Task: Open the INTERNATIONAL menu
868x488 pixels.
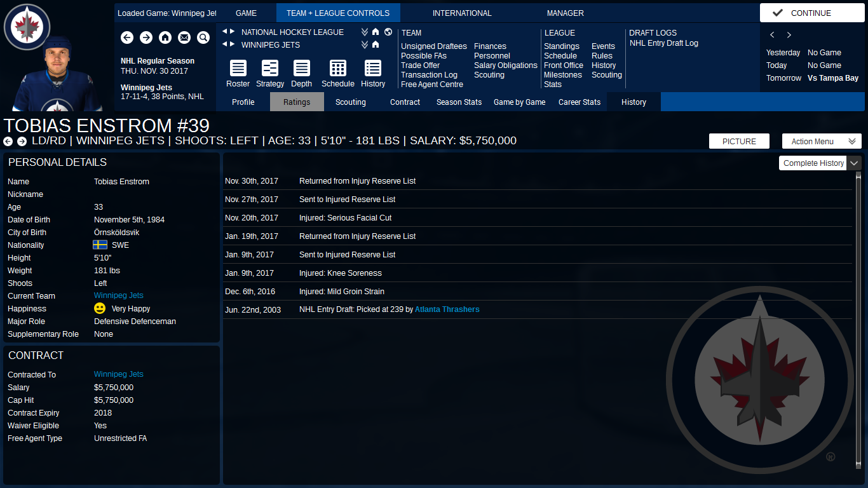Action: [462, 13]
